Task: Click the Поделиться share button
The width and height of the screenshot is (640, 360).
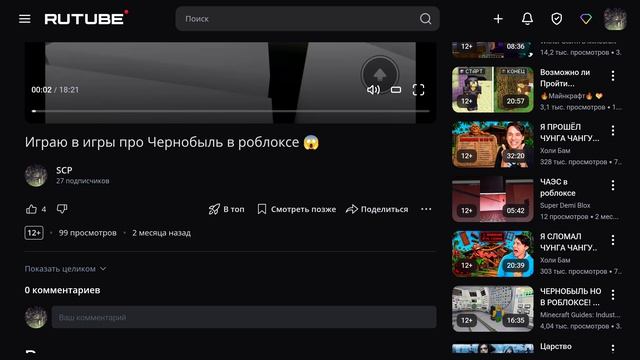Action: pos(377,209)
